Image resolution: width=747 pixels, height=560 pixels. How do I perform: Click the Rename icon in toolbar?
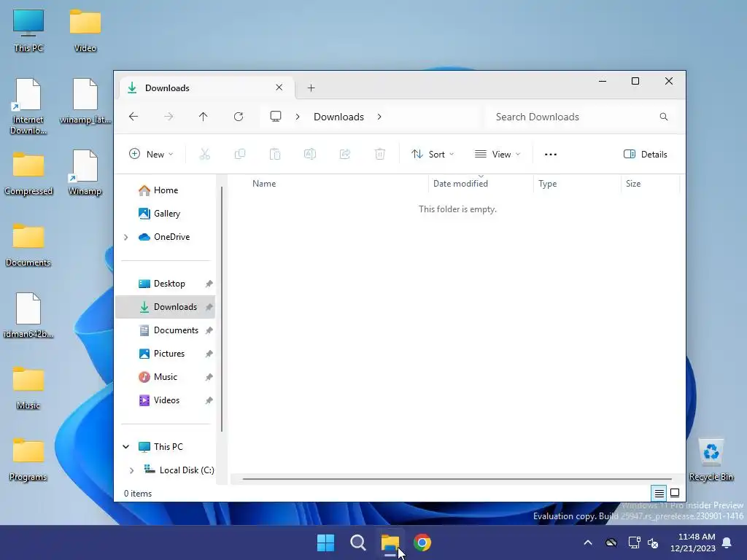(309, 155)
